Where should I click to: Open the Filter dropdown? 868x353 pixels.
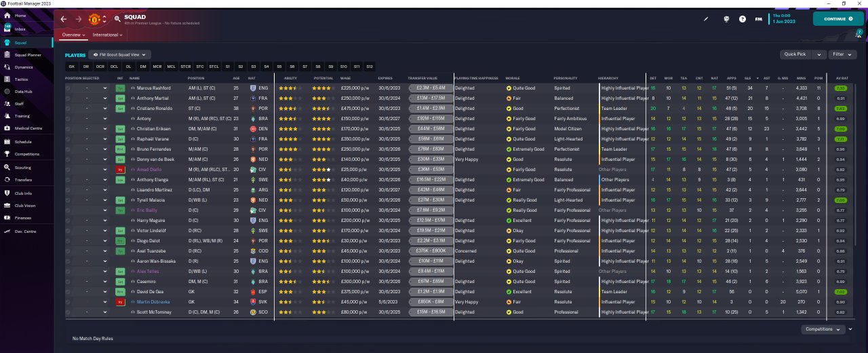click(x=842, y=54)
